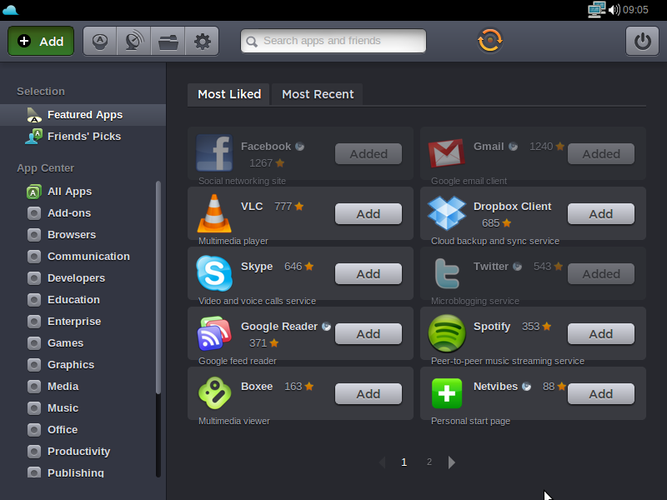
Task: Click the web badge next to Gmail
Action: coord(513,146)
